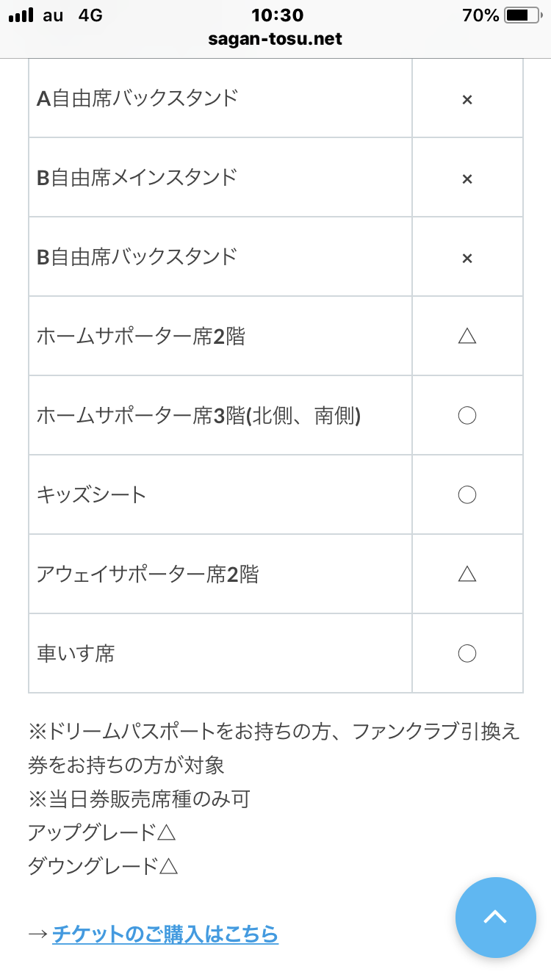The height and width of the screenshot is (980, 551).
Task: Tap the △ mark for アウェイサポーター席2階
Action: 467,574
